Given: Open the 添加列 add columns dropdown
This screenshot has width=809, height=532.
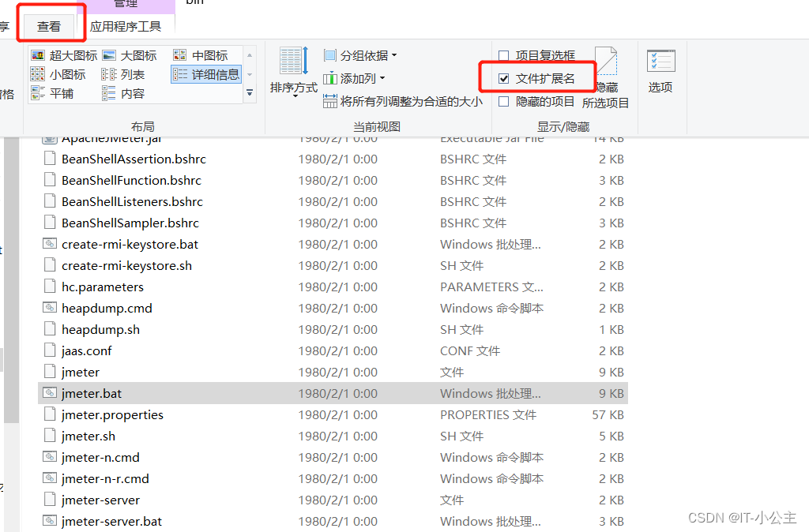Looking at the screenshot, I should [355, 78].
